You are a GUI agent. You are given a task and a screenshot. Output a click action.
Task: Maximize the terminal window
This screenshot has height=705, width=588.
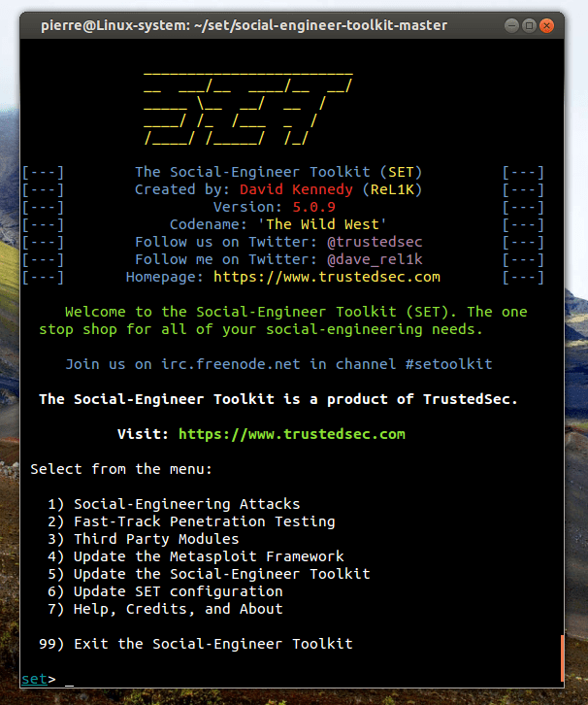click(x=529, y=25)
